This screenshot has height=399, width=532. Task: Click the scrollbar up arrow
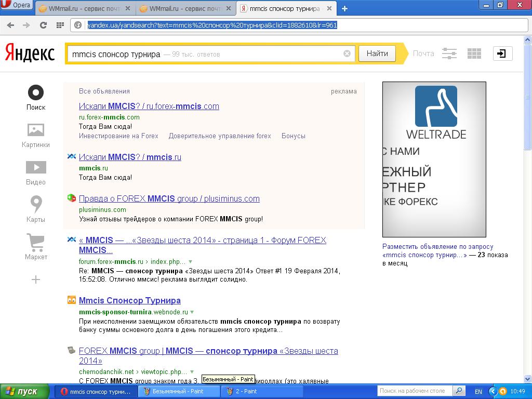(528, 39)
